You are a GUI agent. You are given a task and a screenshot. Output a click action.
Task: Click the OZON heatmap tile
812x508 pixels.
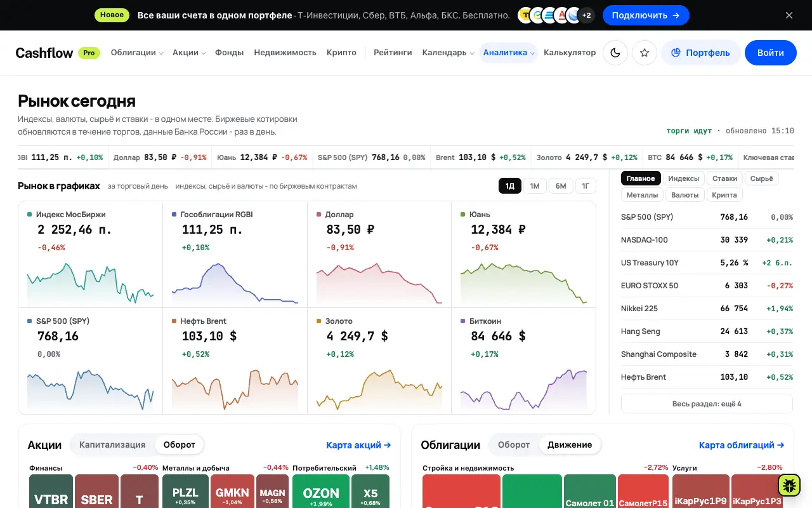pos(321,491)
